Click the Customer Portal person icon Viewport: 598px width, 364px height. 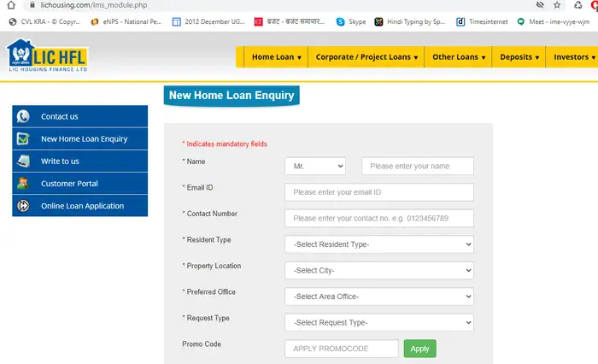coord(24,184)
